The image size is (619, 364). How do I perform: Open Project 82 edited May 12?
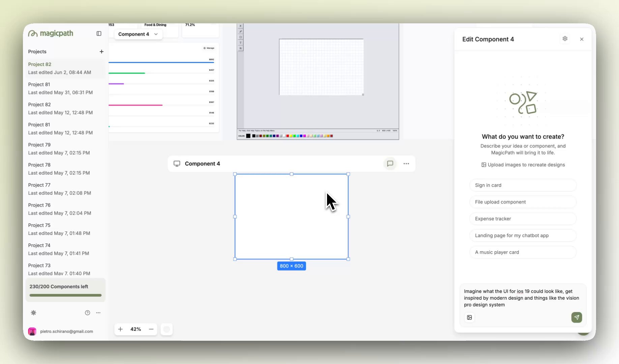pyautogui.click(x=65, y=109)
